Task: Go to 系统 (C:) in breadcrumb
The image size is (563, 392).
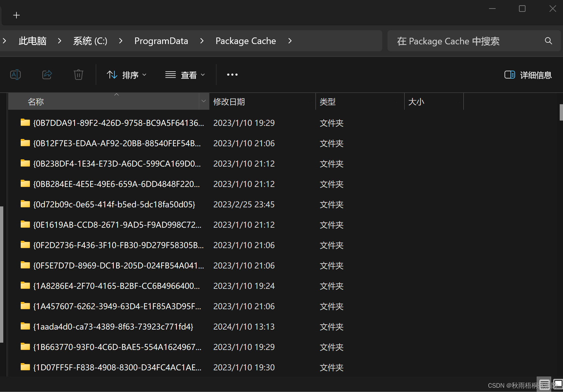Action: [90, 41]
